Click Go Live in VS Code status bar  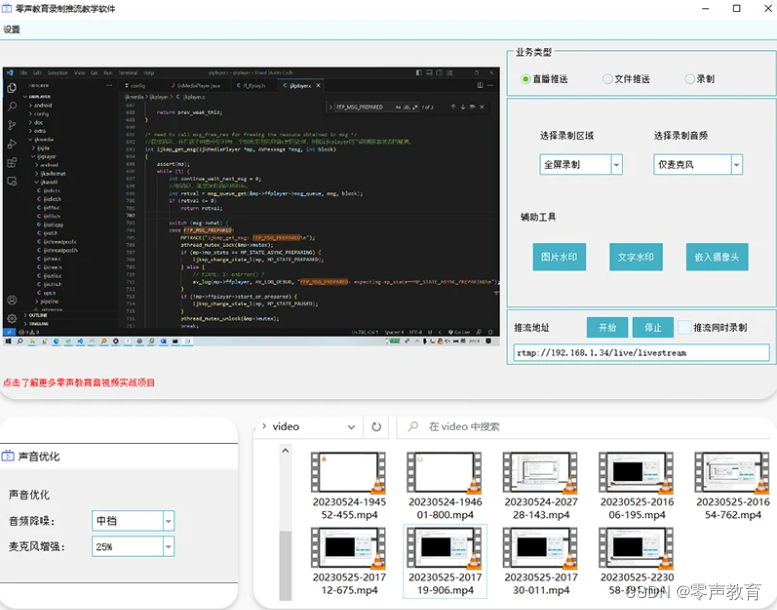coord(458,332)
